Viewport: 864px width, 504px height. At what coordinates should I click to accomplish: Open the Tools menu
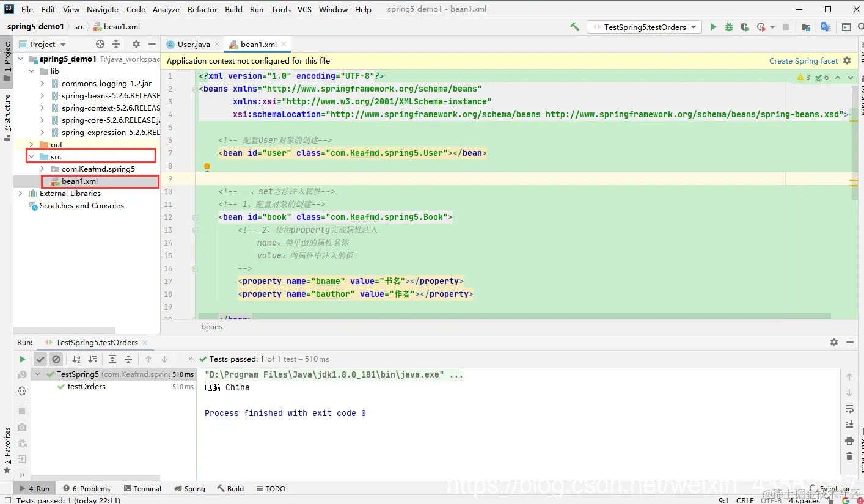pos(280,9)
